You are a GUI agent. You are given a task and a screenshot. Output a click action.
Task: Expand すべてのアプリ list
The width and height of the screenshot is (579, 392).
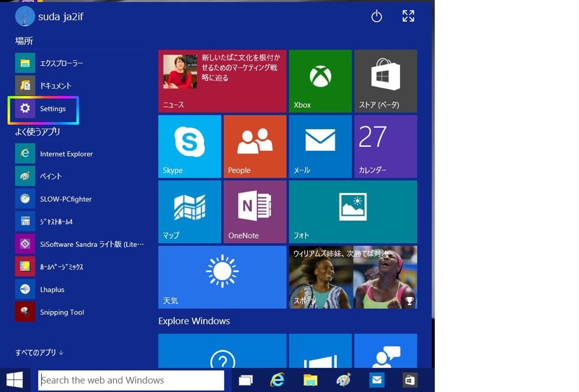40,352
